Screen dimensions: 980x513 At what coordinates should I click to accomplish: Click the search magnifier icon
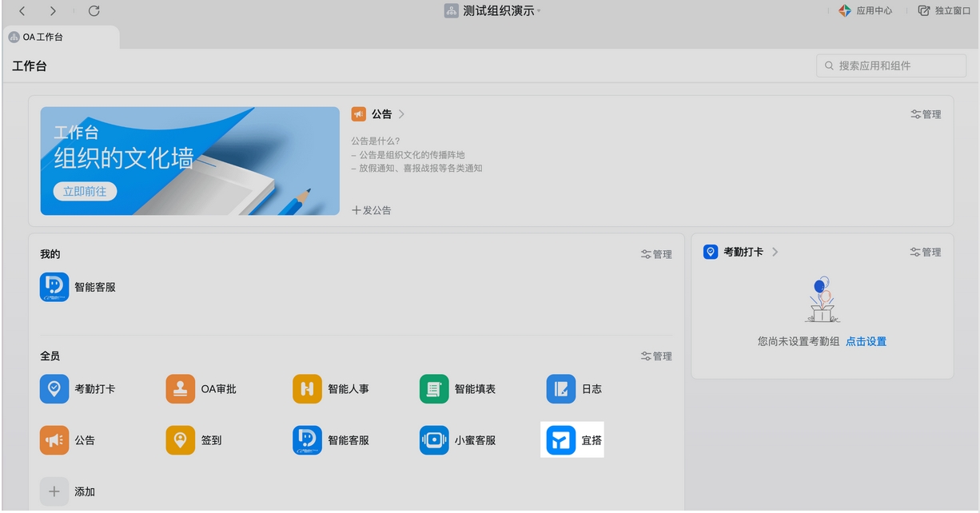click(x=829, y=66)
